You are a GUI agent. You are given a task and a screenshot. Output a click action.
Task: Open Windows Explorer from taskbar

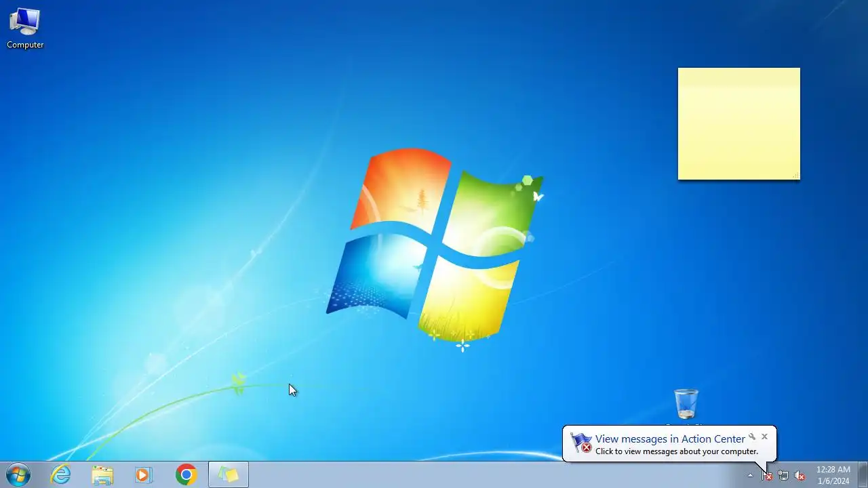tap(102, 474)
